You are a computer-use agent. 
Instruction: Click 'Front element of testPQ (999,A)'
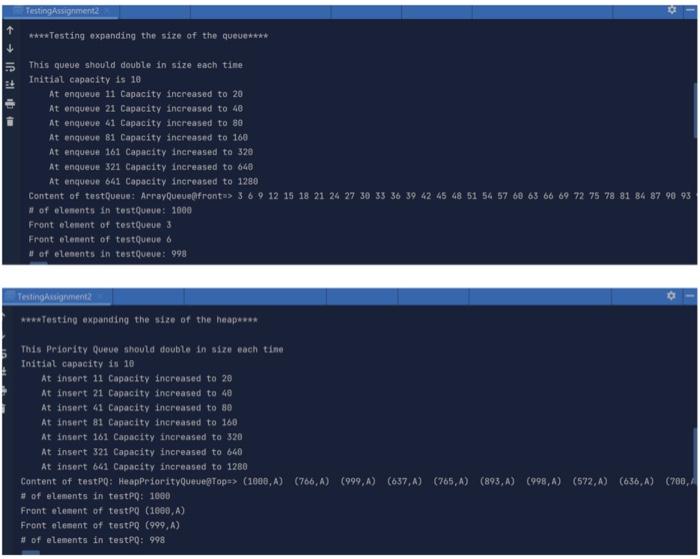click(100, 526)
